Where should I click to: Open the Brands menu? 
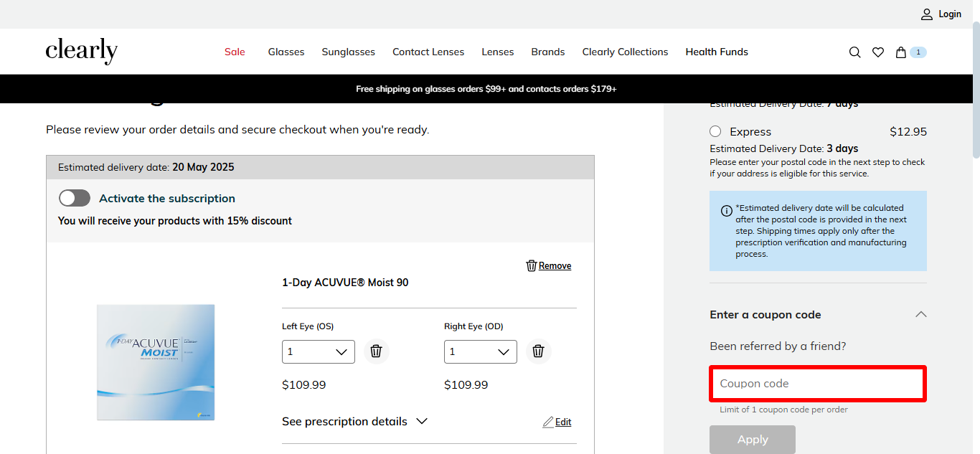pyautogui.click(x=548, y=52)
